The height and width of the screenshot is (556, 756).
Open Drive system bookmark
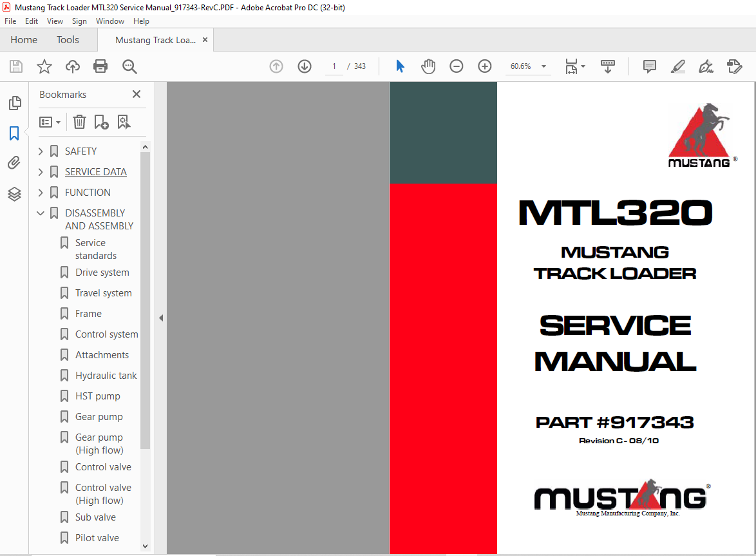tap(102, 273)
